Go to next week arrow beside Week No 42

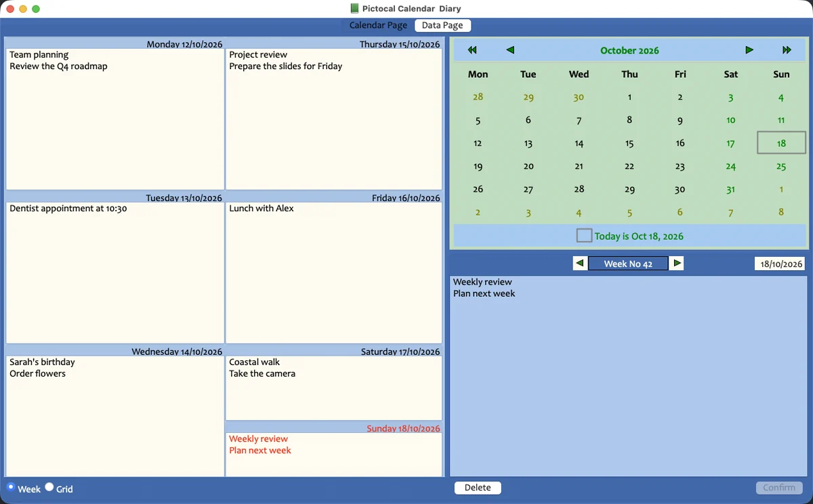click(x=677, y=264)
